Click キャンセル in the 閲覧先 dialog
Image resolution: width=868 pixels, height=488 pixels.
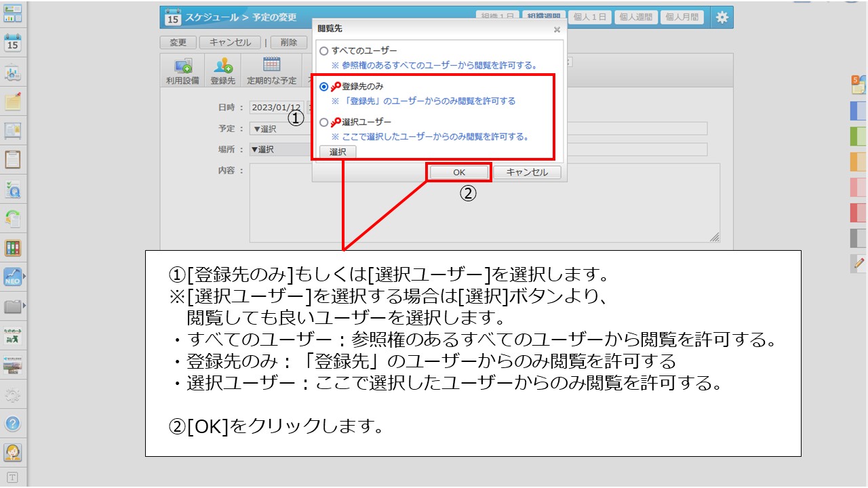[x=527, y=172]
